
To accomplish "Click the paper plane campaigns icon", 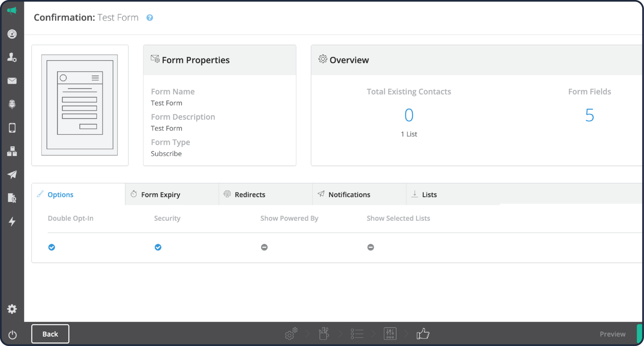I will pyautogui.click(x=12, y=175).
